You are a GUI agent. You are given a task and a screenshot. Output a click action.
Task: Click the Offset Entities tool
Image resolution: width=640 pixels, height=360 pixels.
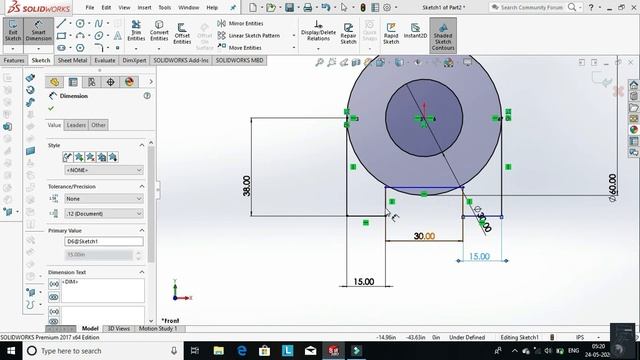[x=182, y=33]
